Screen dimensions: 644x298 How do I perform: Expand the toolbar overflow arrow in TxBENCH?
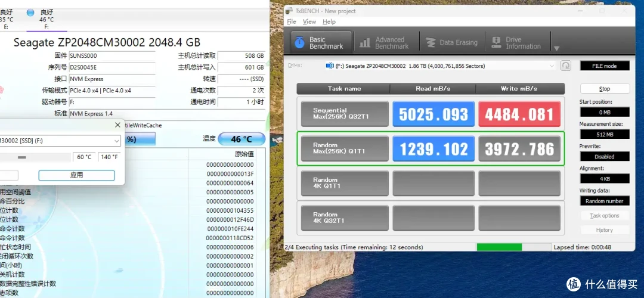coord(556,48)
